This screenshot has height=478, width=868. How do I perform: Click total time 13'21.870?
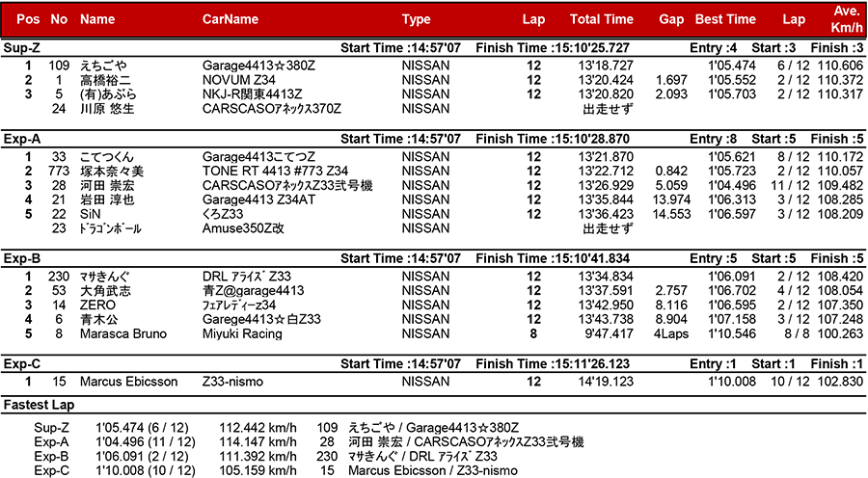606,157
